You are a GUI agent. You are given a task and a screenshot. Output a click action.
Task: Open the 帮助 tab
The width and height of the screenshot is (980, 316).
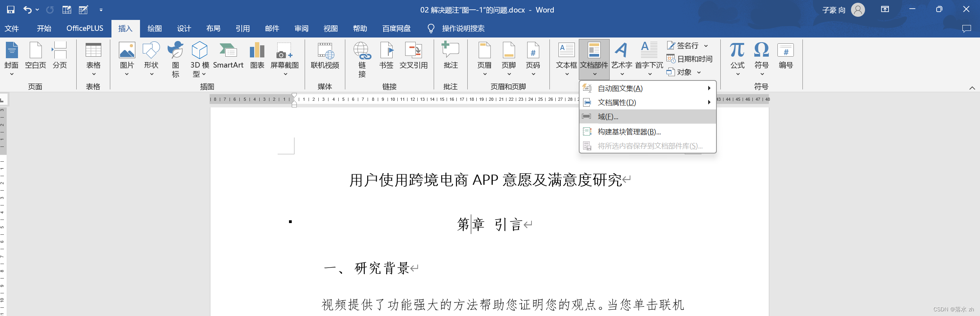click(x=360, y=29)
